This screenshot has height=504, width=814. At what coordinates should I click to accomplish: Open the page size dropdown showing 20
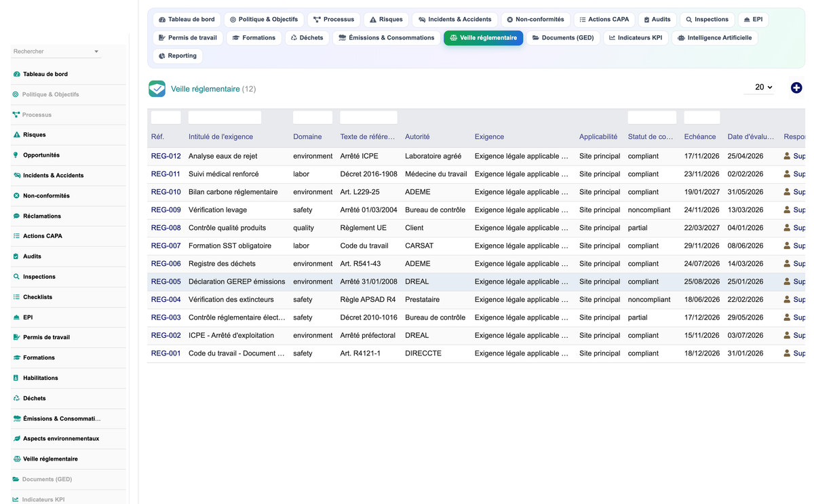pyautogui.click(x=759, y=88)
